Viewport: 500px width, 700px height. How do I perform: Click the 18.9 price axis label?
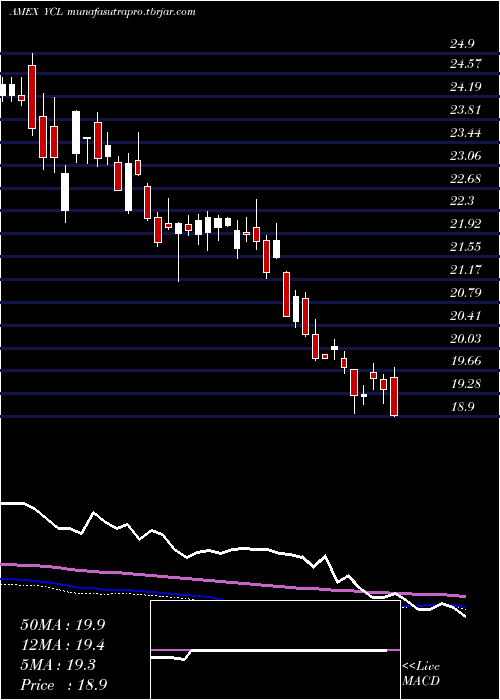click(462, 407)
